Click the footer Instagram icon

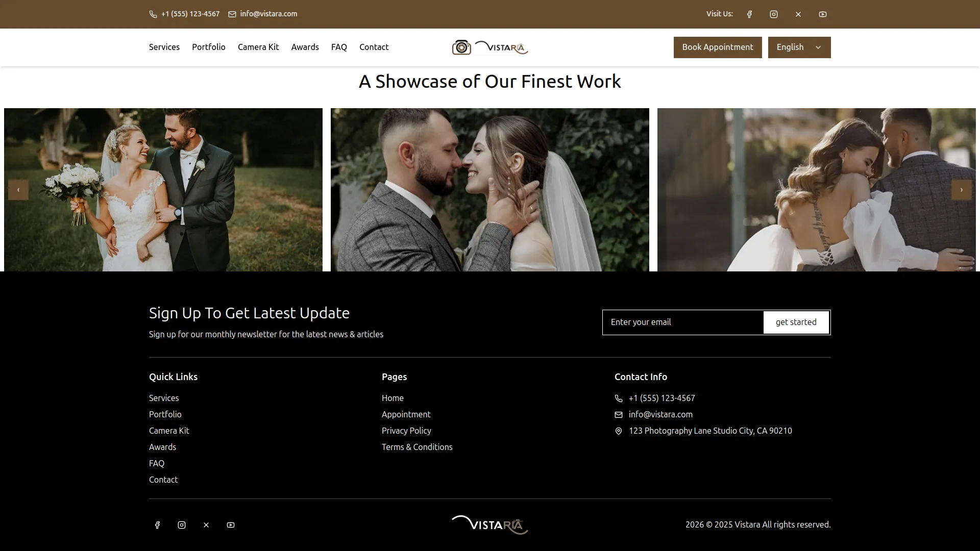[x=182, y=525]
